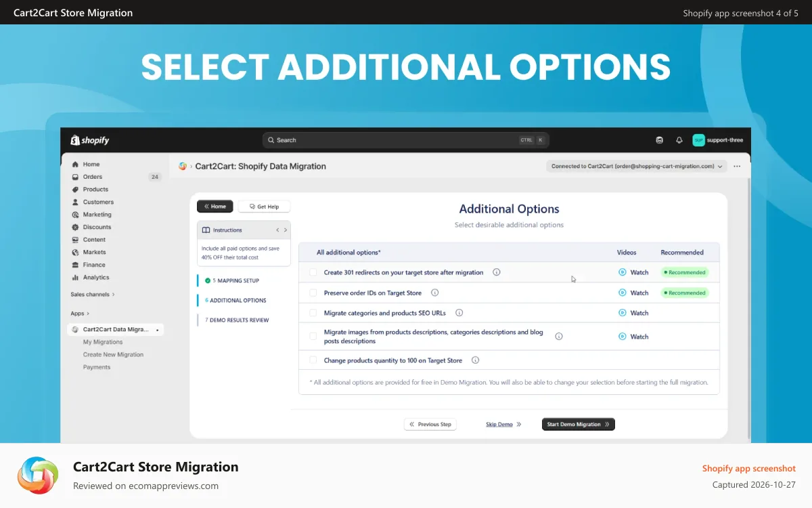Click the Orders count badge 24

point(155,177)
